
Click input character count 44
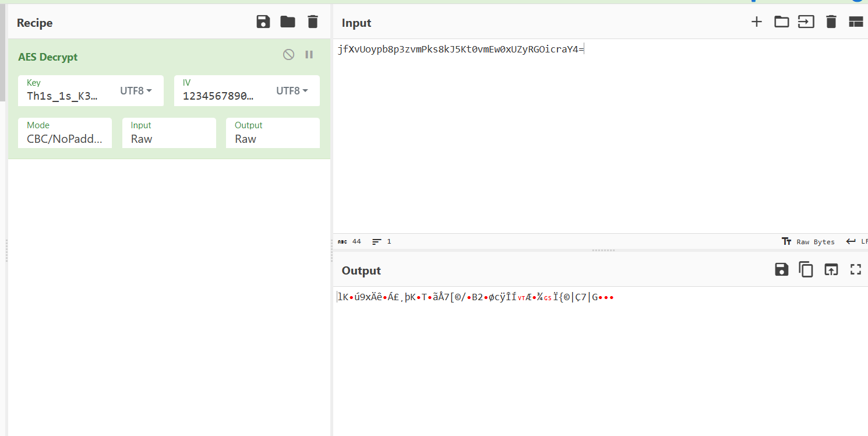(350, 241)
